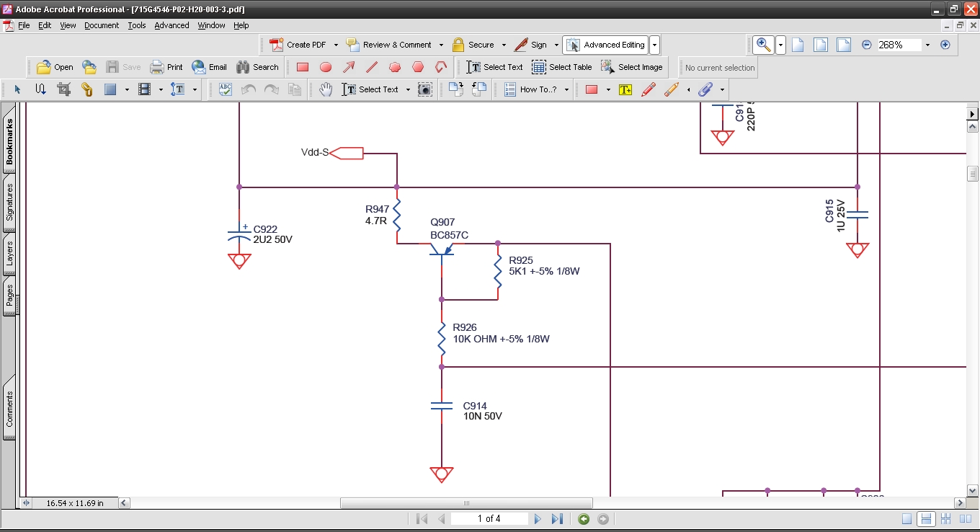Switch to Single Page layout
Viewport: 980px width, 532px height.
click(x=907, y=519)
